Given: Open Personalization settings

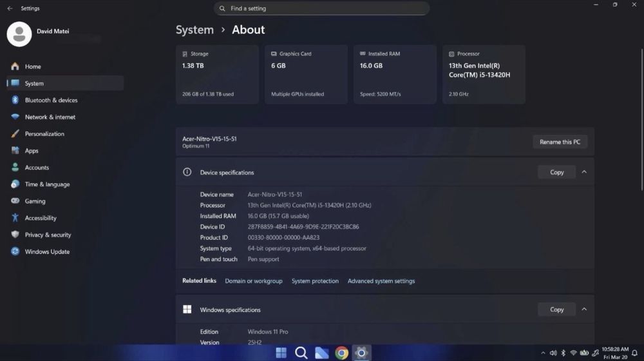Looking at the screenshot, I should [65, 133].
